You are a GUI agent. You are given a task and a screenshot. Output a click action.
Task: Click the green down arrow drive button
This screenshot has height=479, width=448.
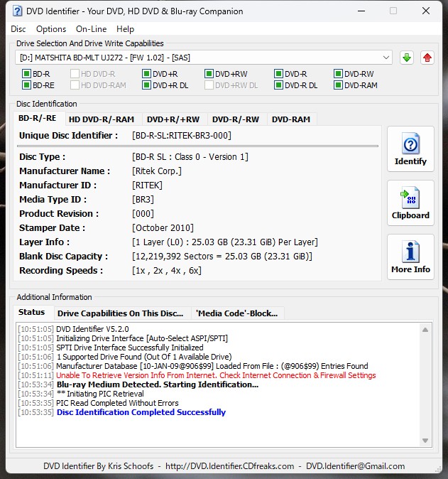pos(407,58)
